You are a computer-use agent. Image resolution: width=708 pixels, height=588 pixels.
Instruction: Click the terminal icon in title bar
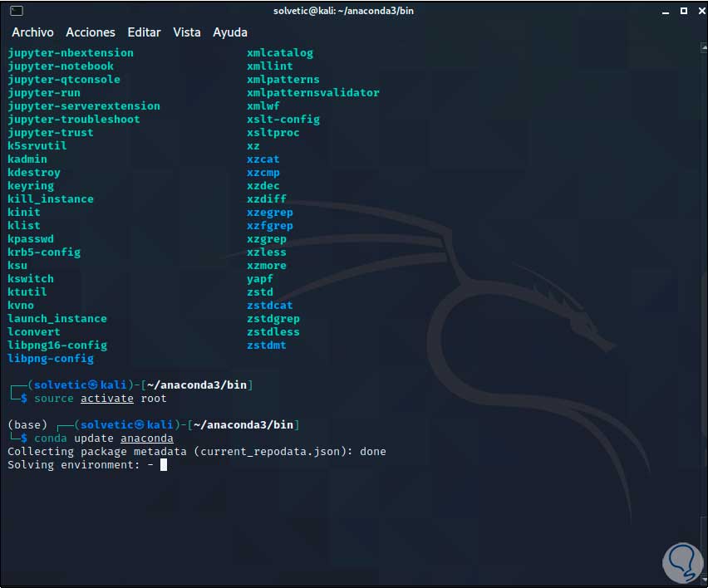(17, 11)
